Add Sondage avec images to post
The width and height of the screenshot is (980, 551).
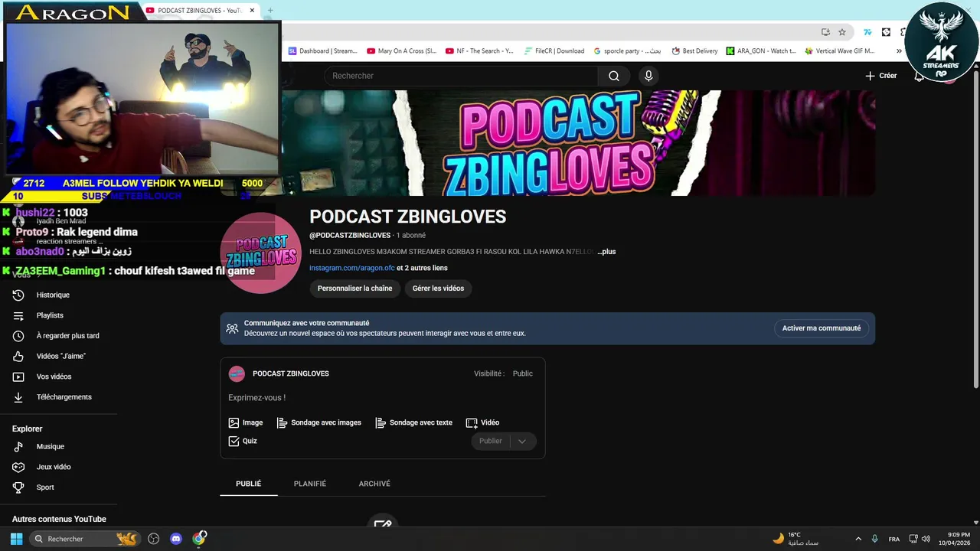(319, 422)
